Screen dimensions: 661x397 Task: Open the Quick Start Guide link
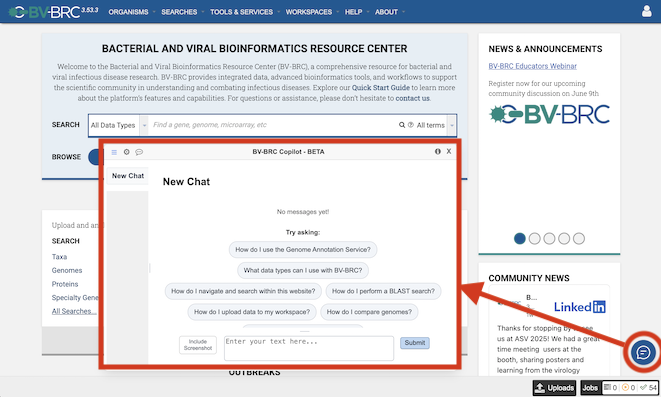tap(381, 88)
